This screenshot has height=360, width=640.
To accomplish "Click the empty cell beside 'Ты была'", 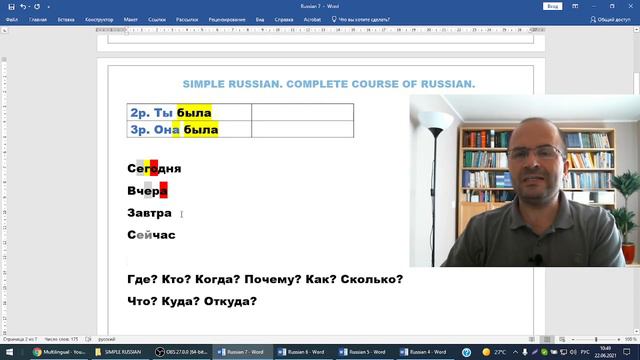I will click(302, 112).
